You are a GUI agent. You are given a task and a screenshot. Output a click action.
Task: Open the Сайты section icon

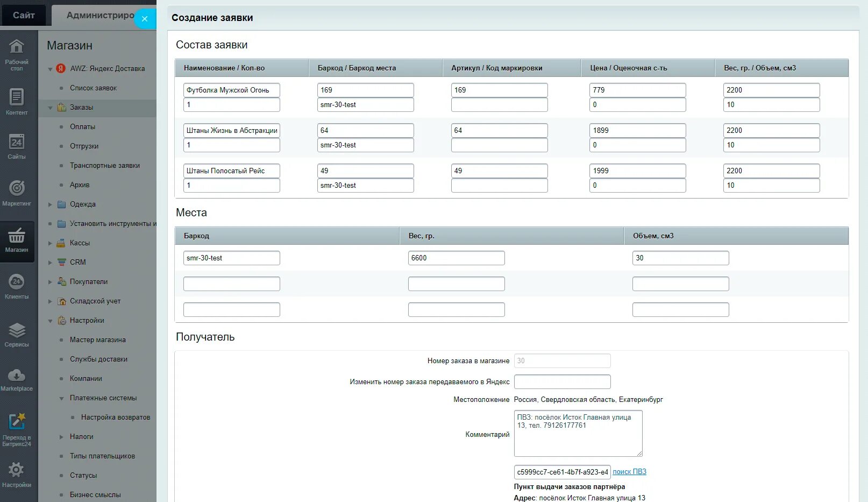[x=17, y=142]
